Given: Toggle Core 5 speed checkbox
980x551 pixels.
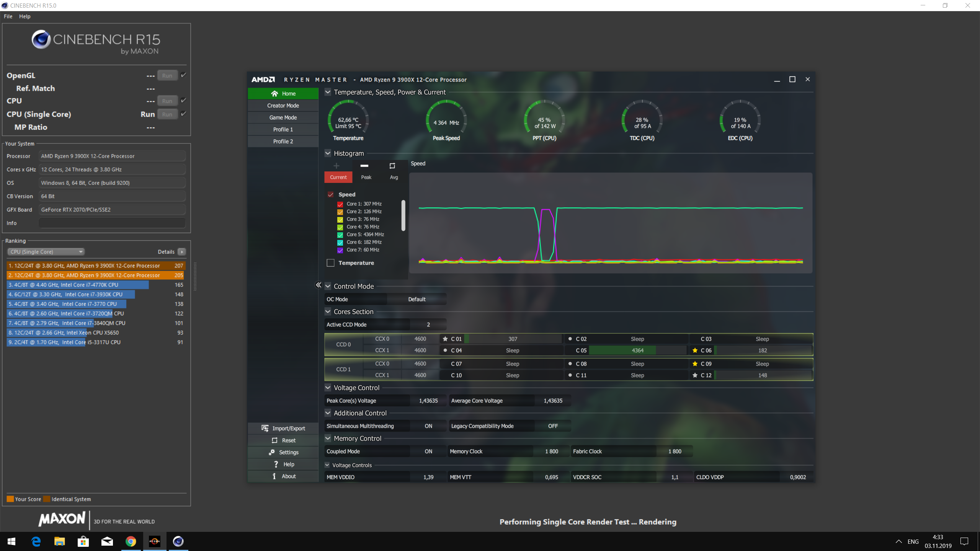Looking at the screenshot, I should point(340,235).
